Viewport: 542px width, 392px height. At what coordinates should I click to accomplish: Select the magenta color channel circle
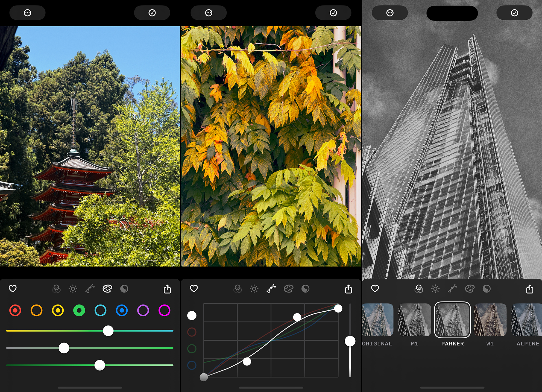pyautogui.click(x=165, y=311)
